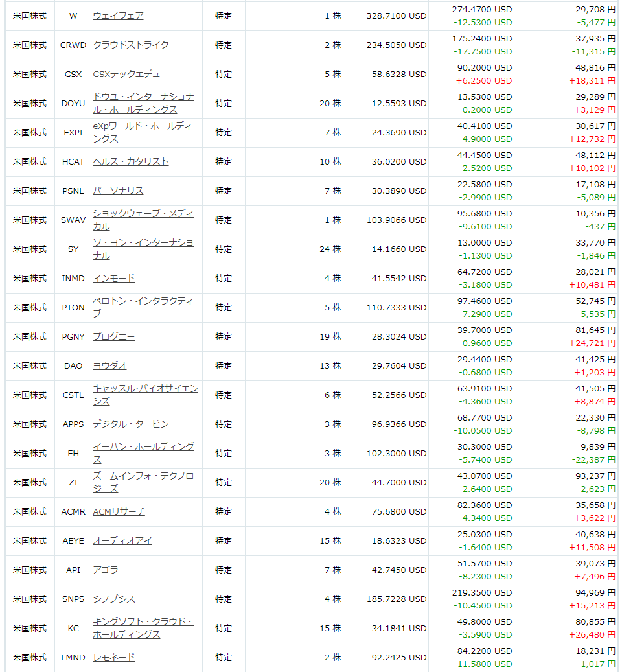
Task: Open the キングソフト・クラウド・ホールディングス link
Action: tap(143, 628)
